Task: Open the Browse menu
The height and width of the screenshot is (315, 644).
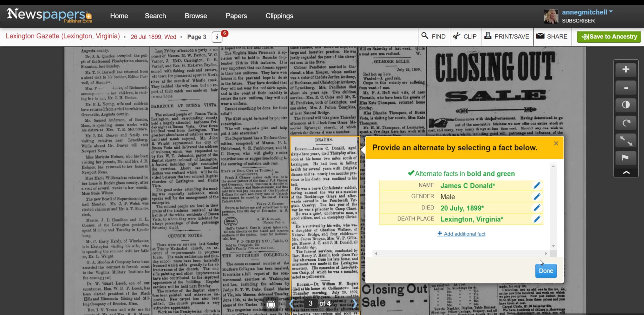Action: pyautogui.click(x=196, y=16)
